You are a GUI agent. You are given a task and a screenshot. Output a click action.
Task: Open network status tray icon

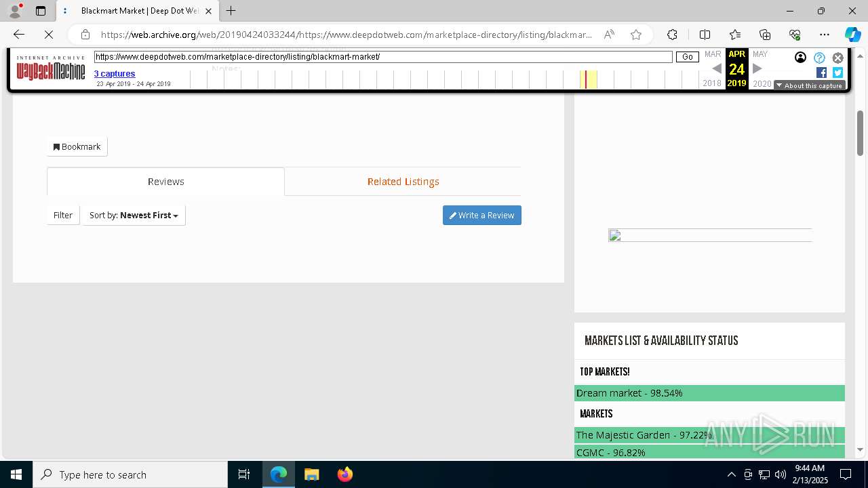[764, 474]
